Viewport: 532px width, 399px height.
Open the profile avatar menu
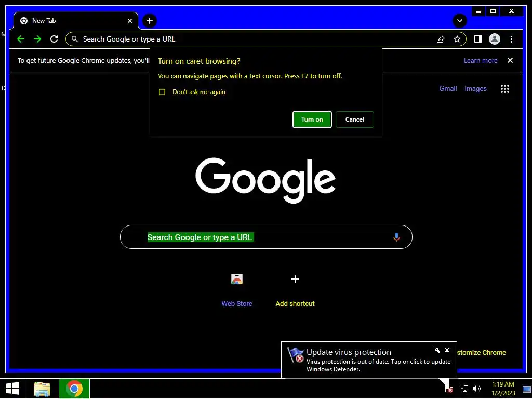[x=495, y=39]
